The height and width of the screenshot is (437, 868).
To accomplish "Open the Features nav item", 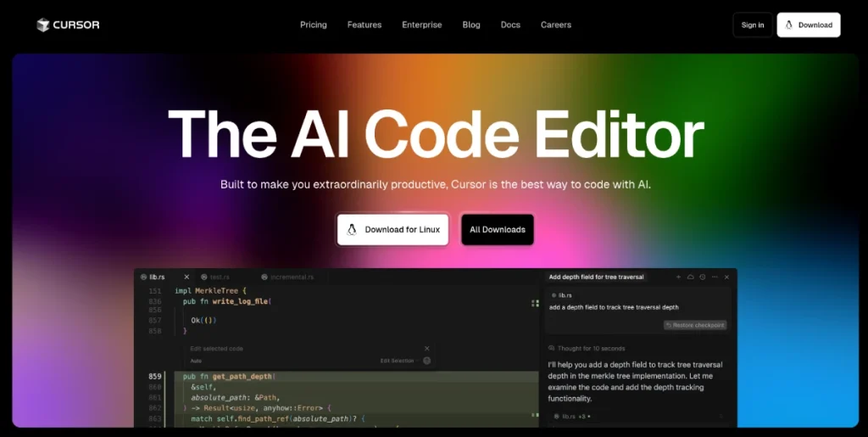I will pyautogui.click(x=364, y=25).
